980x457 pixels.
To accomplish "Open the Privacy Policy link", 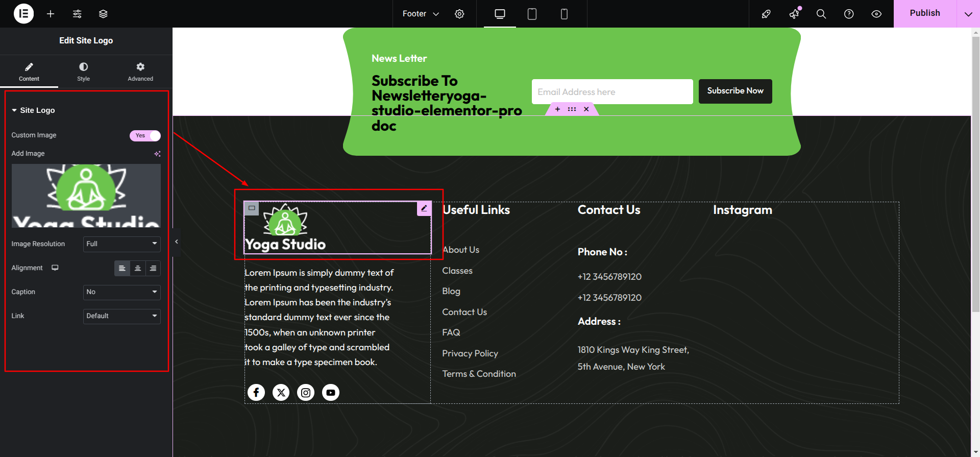I will [470, 353].
